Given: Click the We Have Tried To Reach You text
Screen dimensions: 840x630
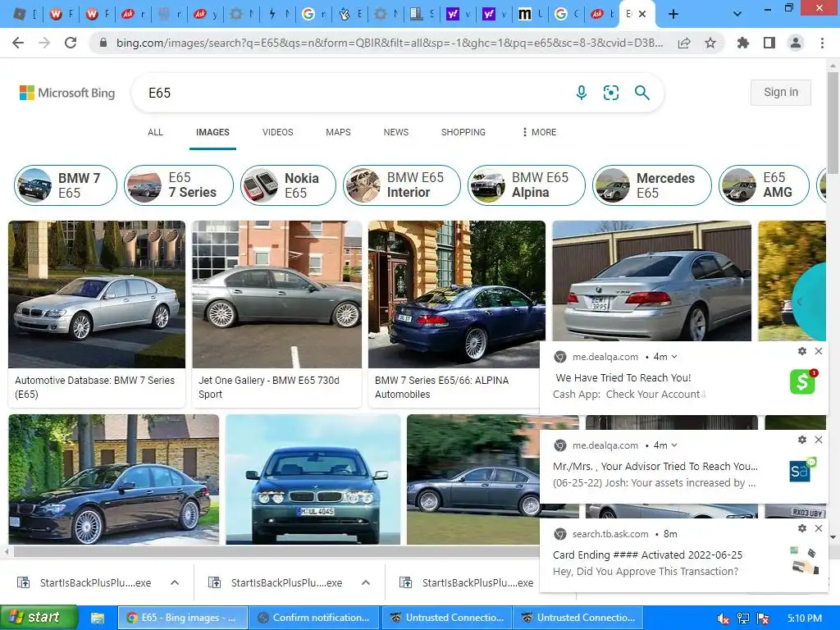Looking at the screenshot, I should pos(623,377).
